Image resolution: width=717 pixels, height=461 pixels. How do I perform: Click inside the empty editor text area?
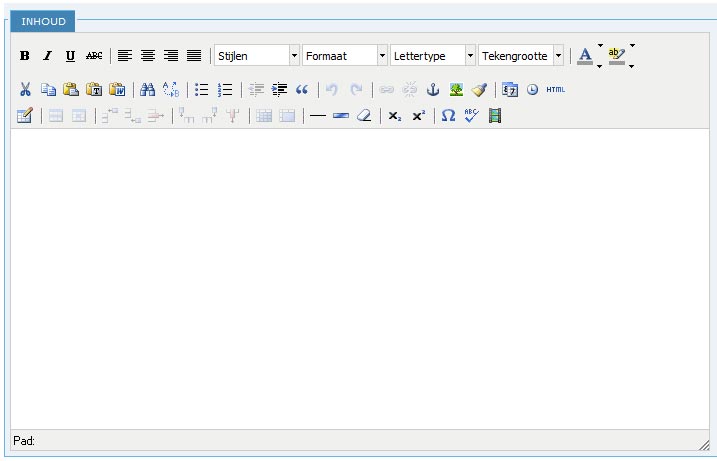coord(360,279)
